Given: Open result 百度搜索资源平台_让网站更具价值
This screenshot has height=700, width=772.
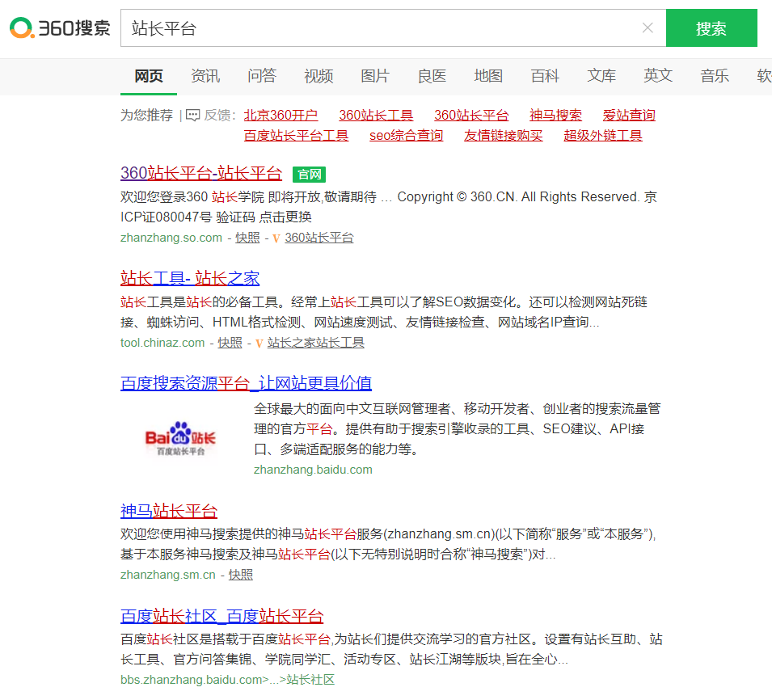Looking at the screenshot, I should 247,383.
